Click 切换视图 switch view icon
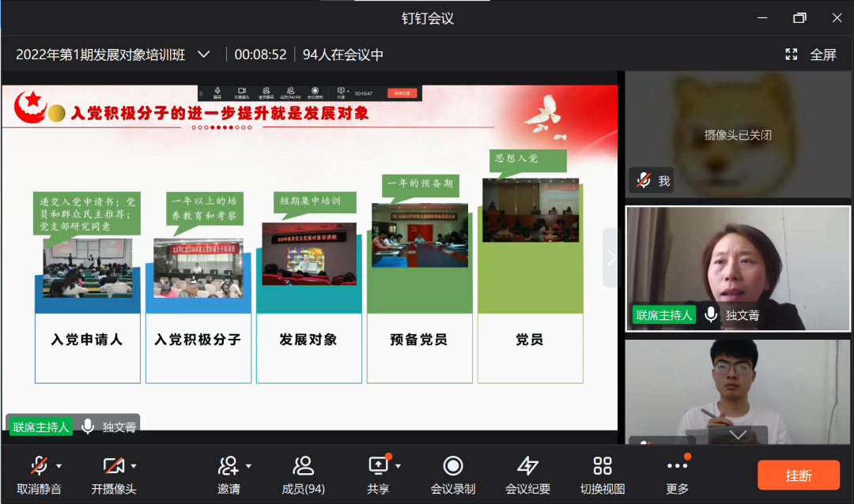854x504 pixels. 603,466
